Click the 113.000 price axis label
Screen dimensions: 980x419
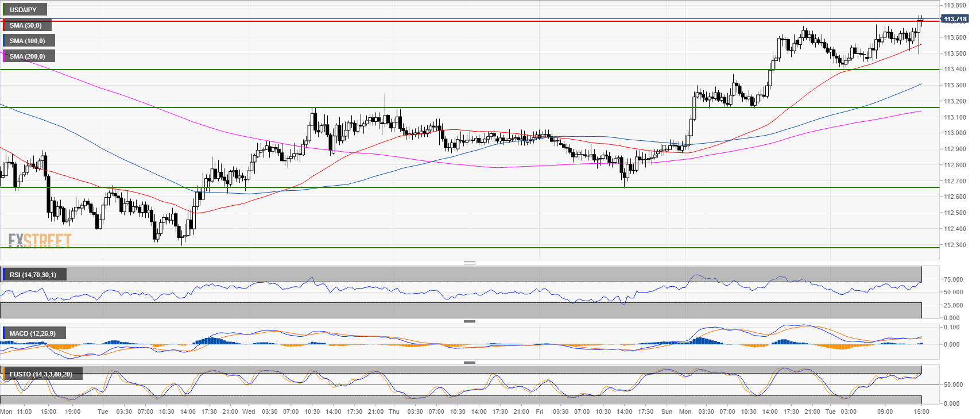pyautogui.click(x=955, y=133)
